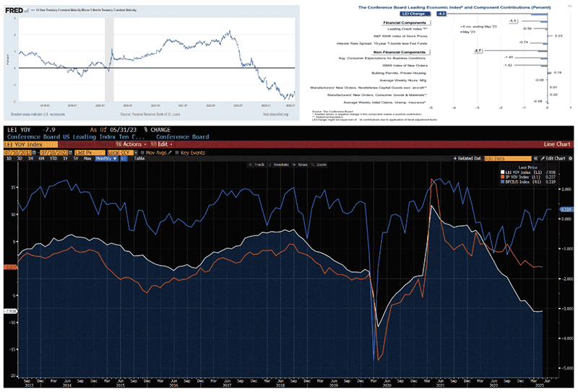Click S&P 500 Index of Stock Prices label
Image resolution: width=578 pixels, height=392 pixels.
tap(400, 36)
